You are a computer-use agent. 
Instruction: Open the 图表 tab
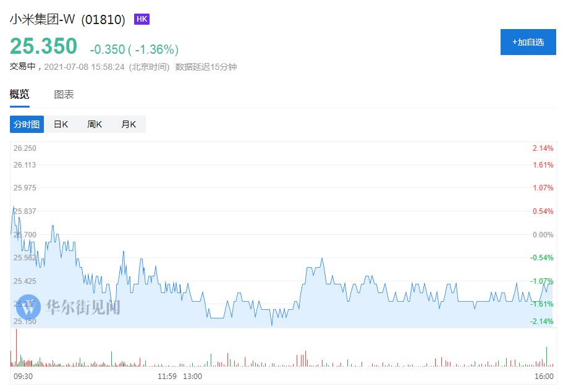point(64,95)
